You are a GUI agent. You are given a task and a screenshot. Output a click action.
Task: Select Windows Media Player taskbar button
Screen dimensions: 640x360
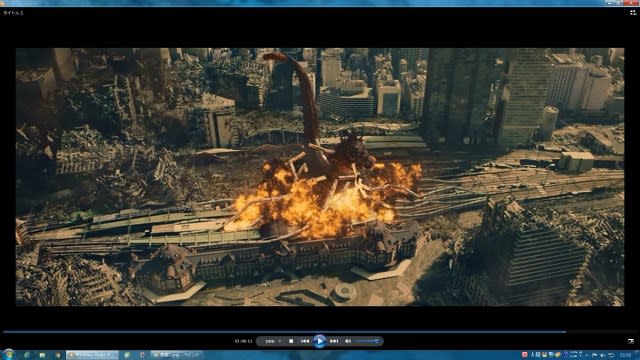(x=92, y=355)
